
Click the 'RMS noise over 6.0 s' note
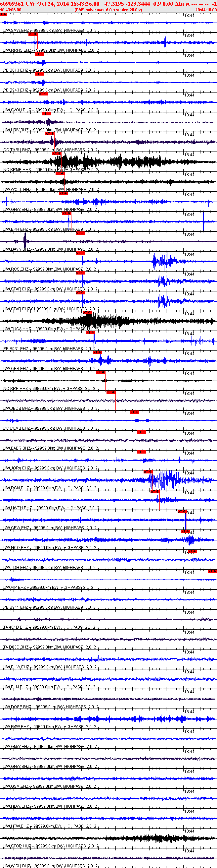[x=108, y=10]
